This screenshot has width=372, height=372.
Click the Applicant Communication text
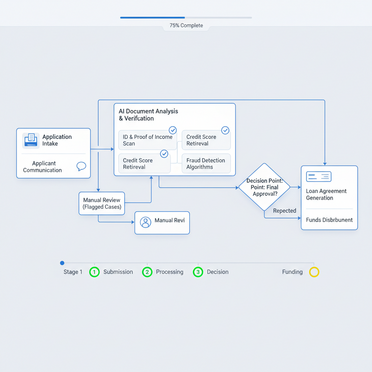point(43,167)
